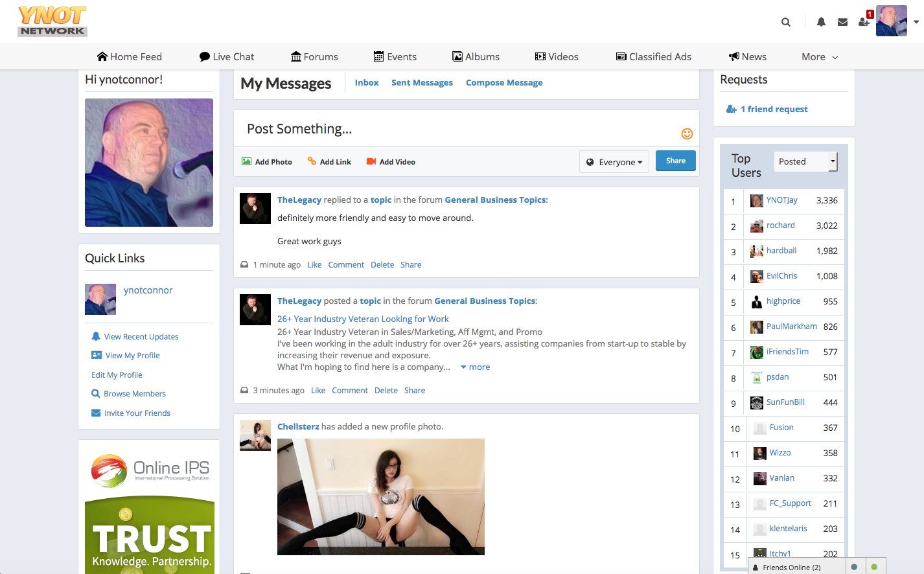Screen dimensions: 924x574
Task: Click Add Video
Action: click(391, 161)
